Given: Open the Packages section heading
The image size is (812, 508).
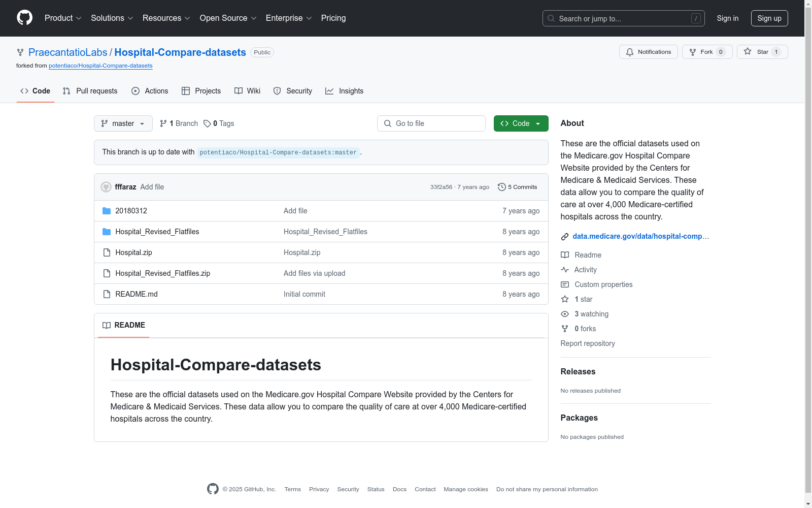Looking at the screenshot, I should coord(579,418).
